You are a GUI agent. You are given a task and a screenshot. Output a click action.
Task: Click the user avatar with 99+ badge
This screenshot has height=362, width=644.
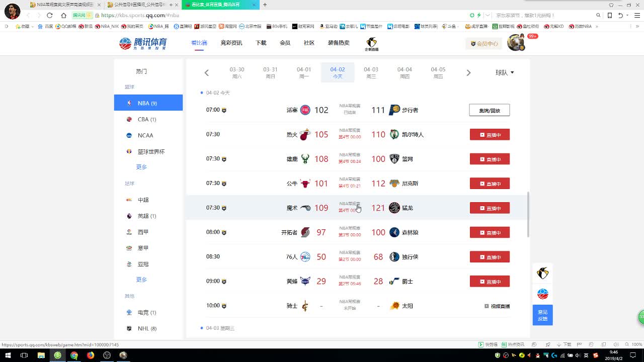click(x=516, y=43)
